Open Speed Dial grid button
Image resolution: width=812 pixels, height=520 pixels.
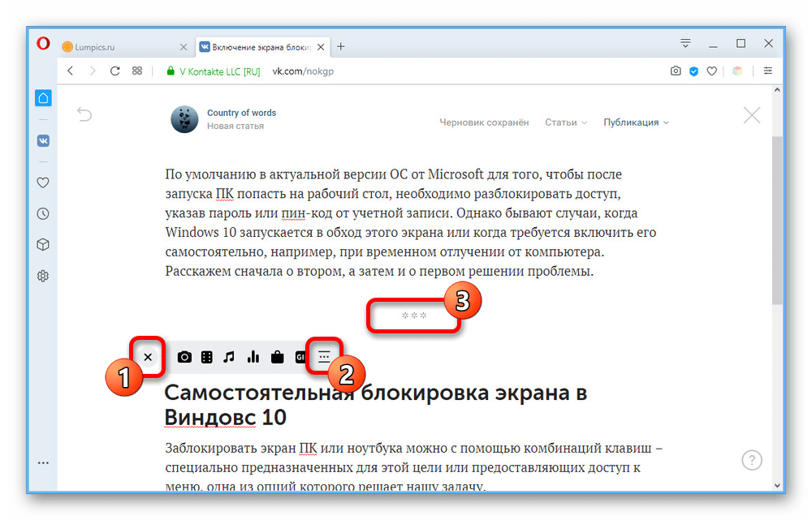coord(137,71)
